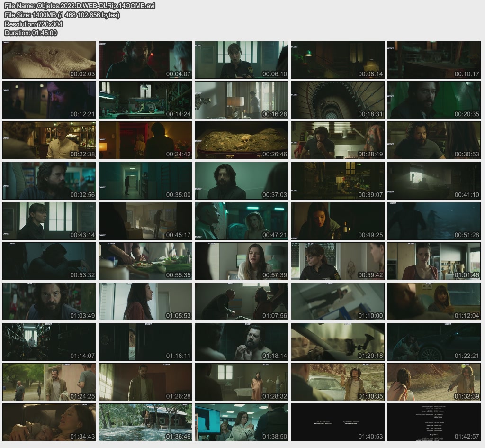Select the car windshield frame at 01:20:18
This screenshot has height=448, width=485.
point(337,342)
